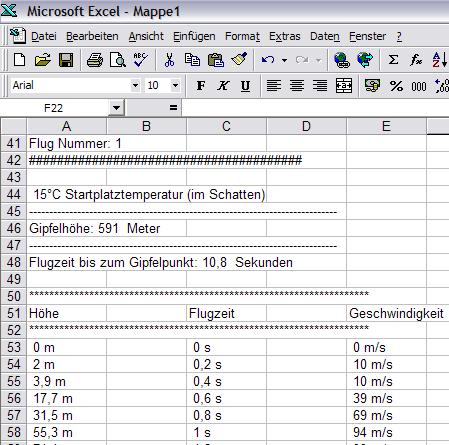The height and width of the screenshot is (445, 449).
Task: Insert hyperlink with globe-chain icon
Action: coord(342,60)
